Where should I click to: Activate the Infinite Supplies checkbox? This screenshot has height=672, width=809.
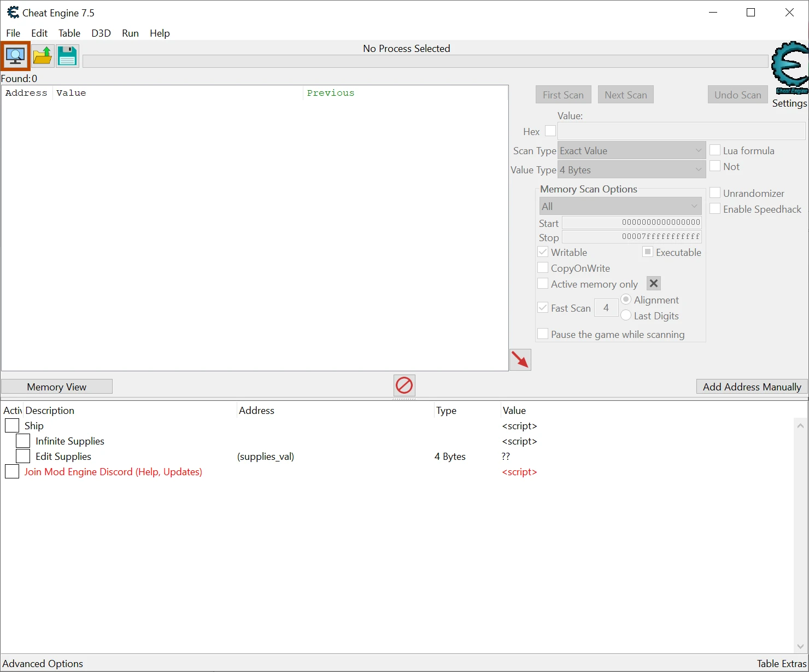[23, 441]
